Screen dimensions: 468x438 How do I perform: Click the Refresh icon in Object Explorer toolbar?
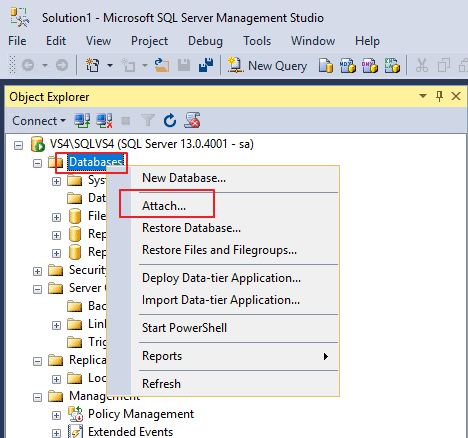[x=170, y=121]
